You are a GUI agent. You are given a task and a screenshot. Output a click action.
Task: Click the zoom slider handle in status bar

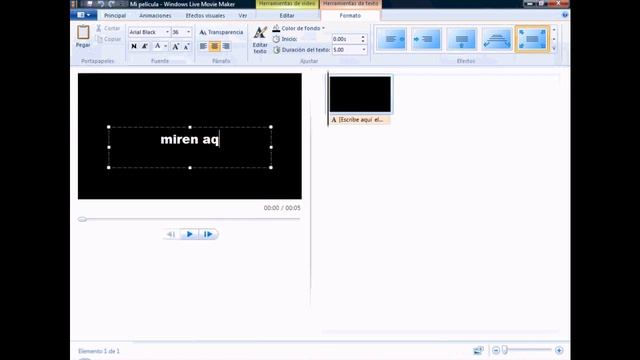[505, 350]
